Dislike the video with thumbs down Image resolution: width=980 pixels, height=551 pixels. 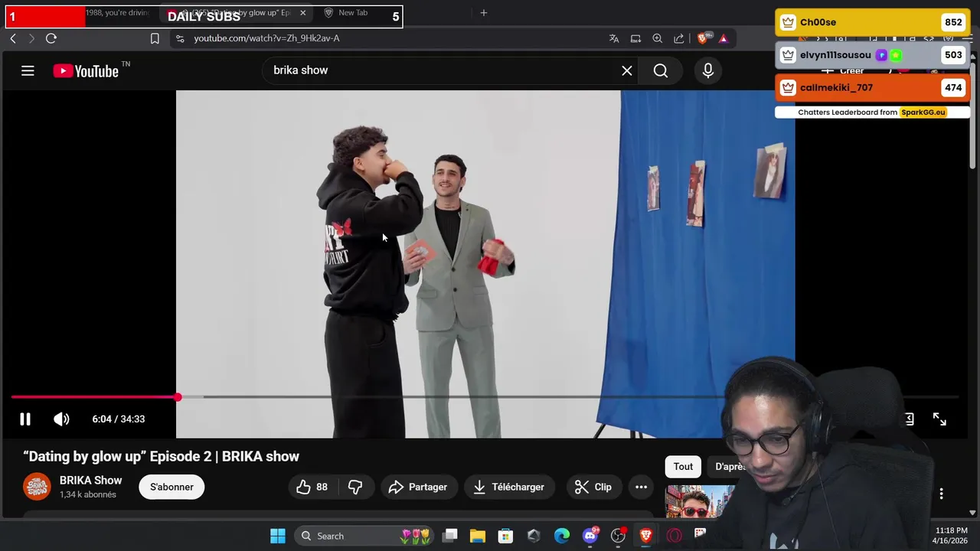pyautogui.click(x=355, y=487)
